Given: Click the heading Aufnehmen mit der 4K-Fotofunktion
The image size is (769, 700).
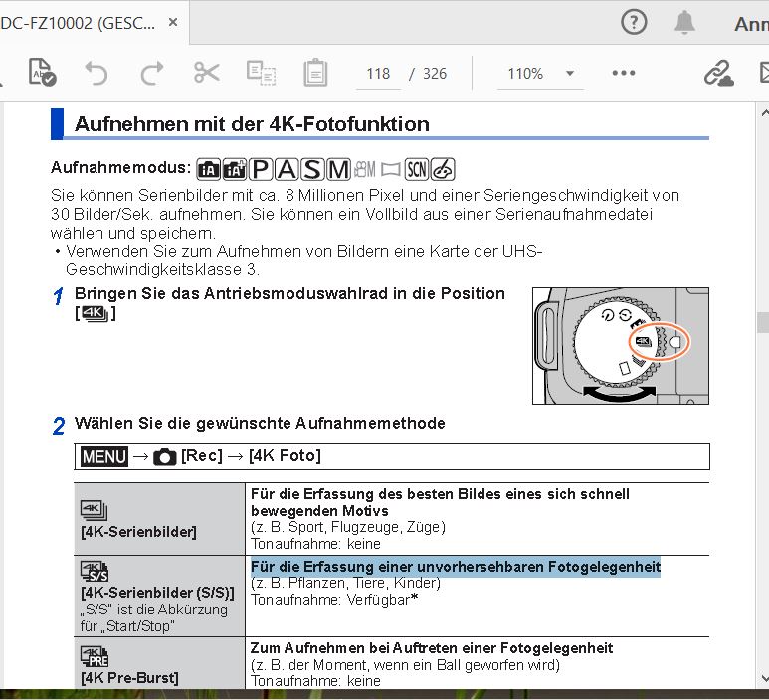Looking at the screenshot, I should click(x=252, y=124).
